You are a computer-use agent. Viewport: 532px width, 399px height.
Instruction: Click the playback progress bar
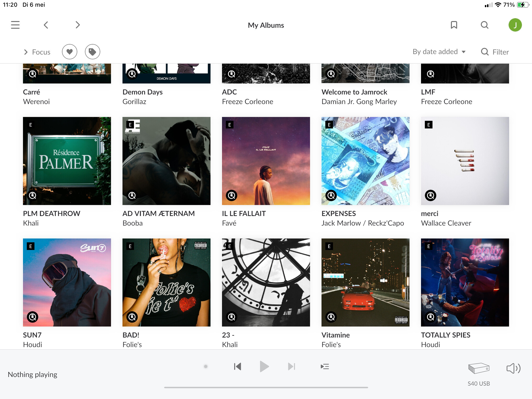click(x=266, y=388)
